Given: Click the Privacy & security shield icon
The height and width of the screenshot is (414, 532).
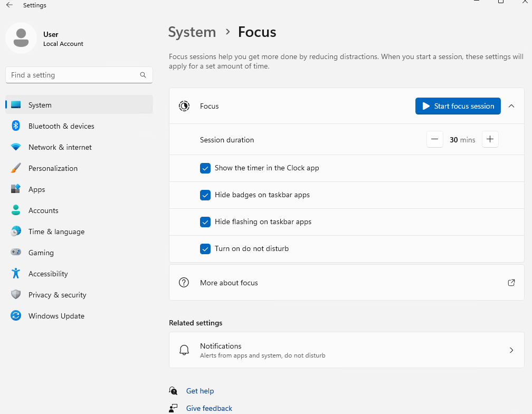Looking at the screenshot, I should coord(16,295).
